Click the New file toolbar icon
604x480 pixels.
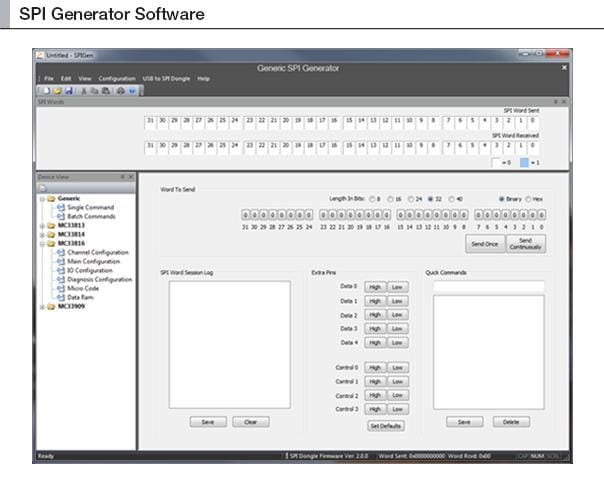45,90
